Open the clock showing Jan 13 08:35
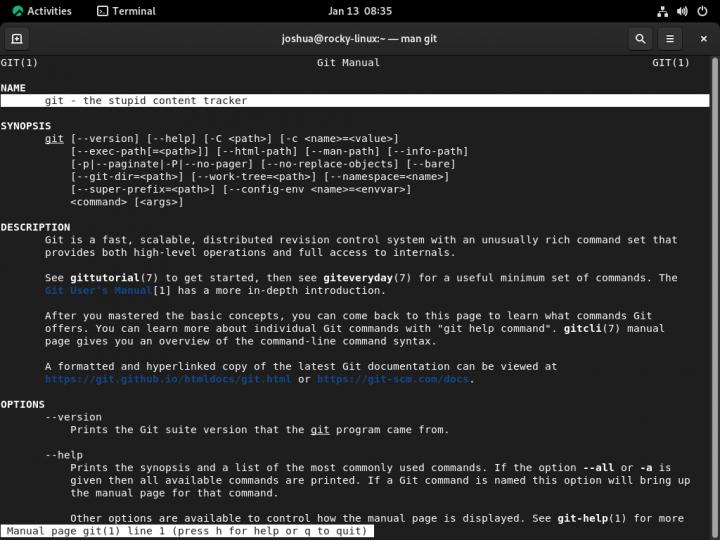The image size is (720, 540). click(x=359, y=11)
